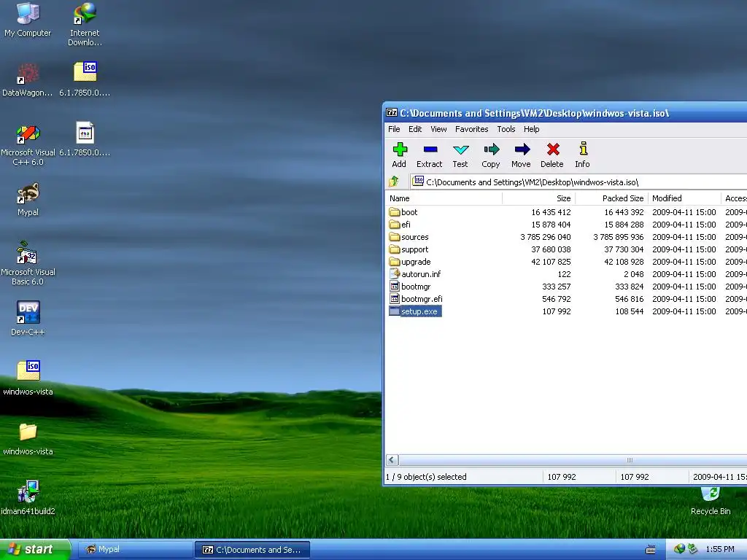
Task: Sort files by Size column header
Action: tap(539, 198)
